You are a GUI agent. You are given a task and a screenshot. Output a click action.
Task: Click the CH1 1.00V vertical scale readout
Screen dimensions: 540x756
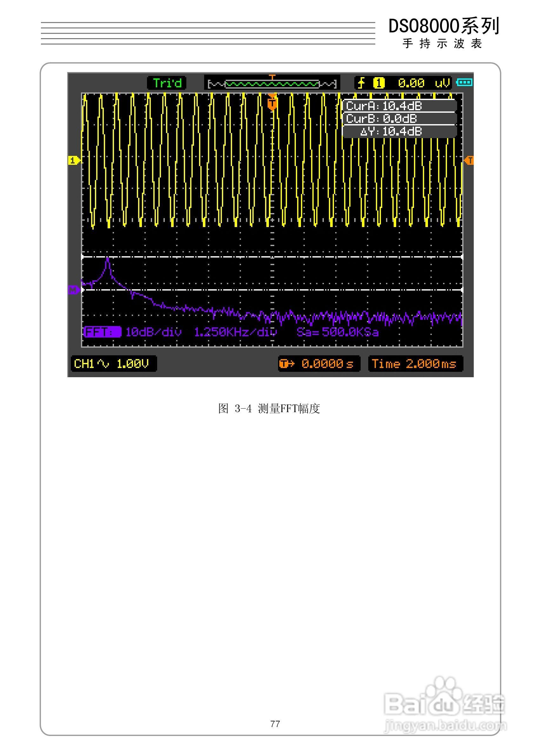pos(113,364)
